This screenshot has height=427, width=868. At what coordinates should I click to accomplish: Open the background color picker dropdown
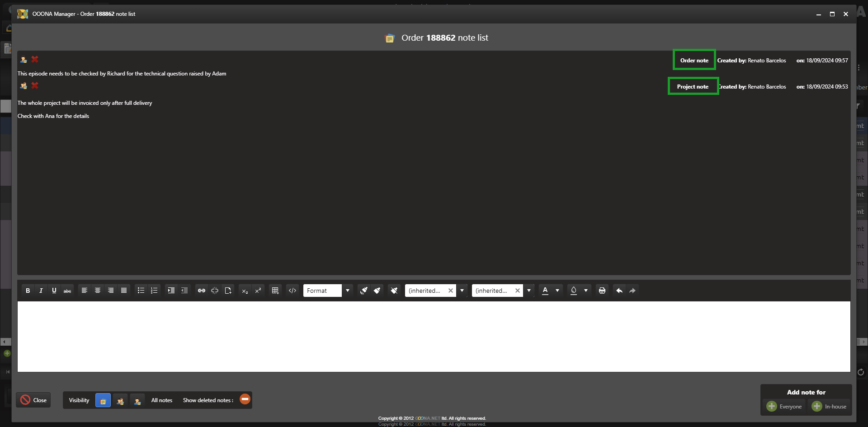pos(586,291)
